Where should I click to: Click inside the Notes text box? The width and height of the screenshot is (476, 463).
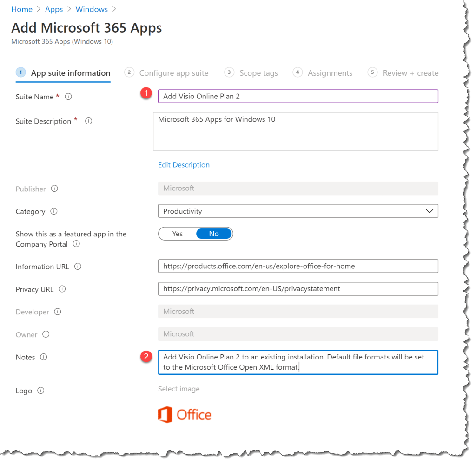298,362
